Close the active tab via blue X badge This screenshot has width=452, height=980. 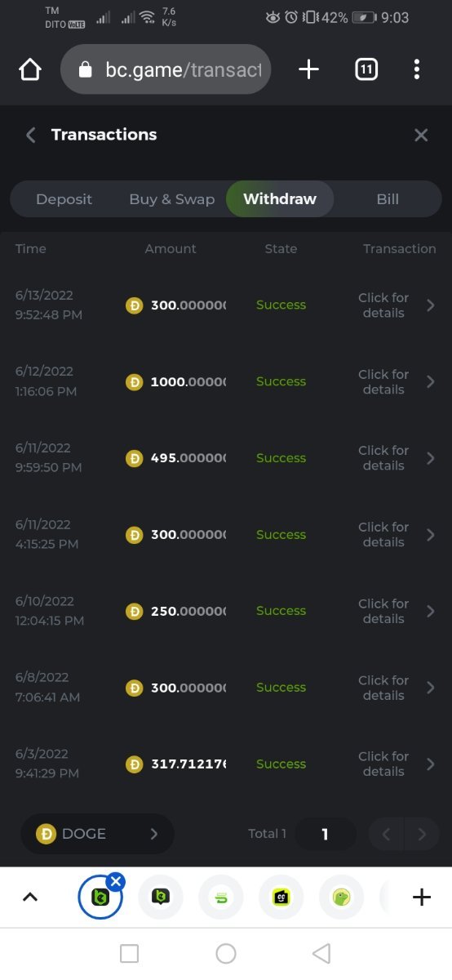pos(116,881)
